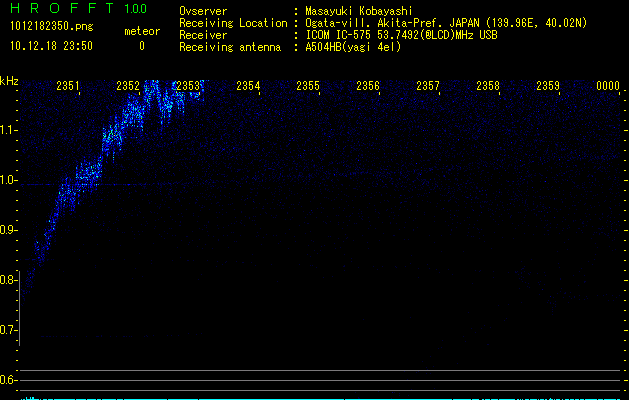
Task: Click the Receiver label
Action: click(203, 35)
